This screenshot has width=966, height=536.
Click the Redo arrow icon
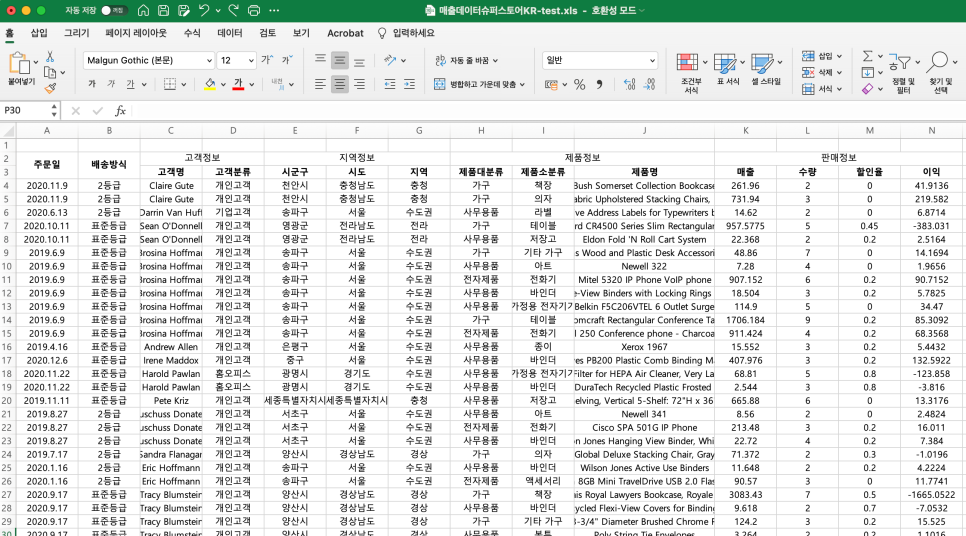[233, 10]
